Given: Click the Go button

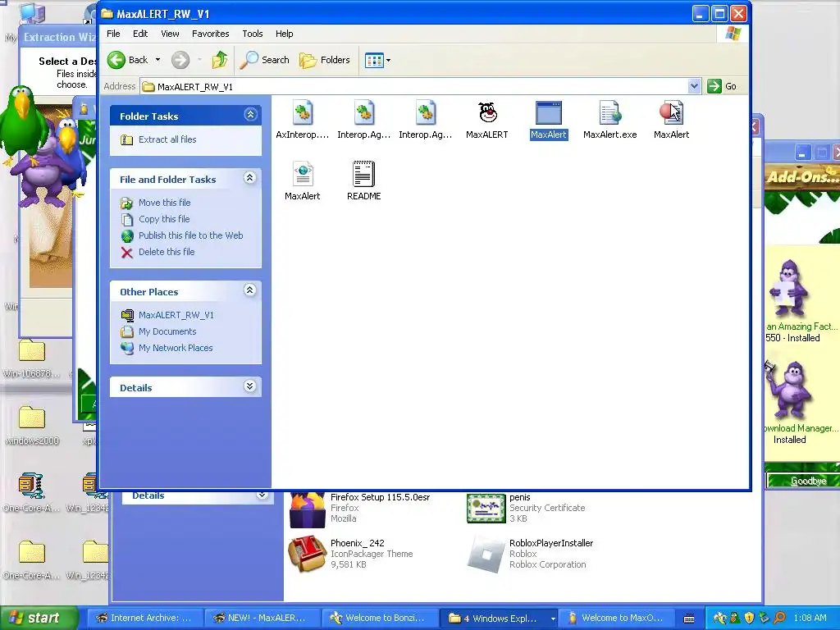Looking at the screenshot, I should pos(722,86).
